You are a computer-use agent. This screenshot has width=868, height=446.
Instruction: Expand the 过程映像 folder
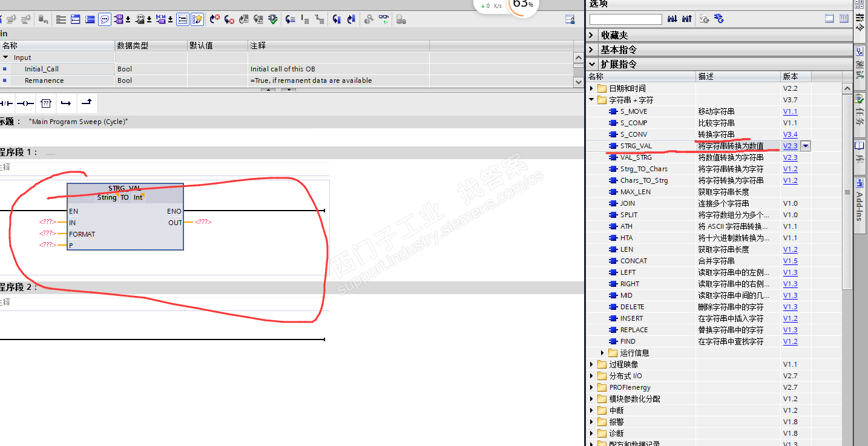click(x=592, y=364)
